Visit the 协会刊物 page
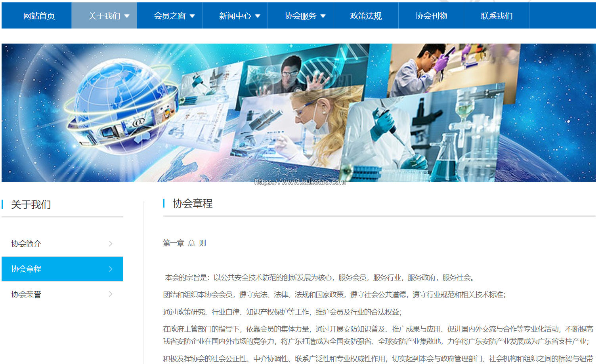600x364 pixels. point(431,16)
